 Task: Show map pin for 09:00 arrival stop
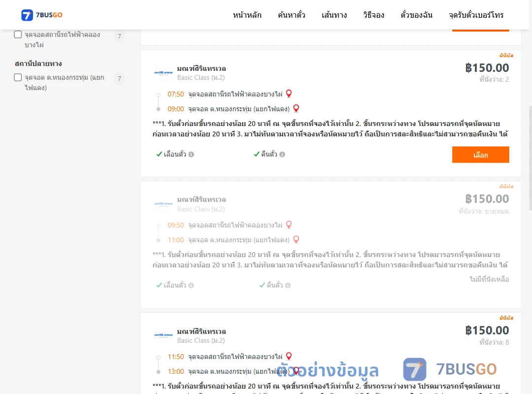(296, 108)
